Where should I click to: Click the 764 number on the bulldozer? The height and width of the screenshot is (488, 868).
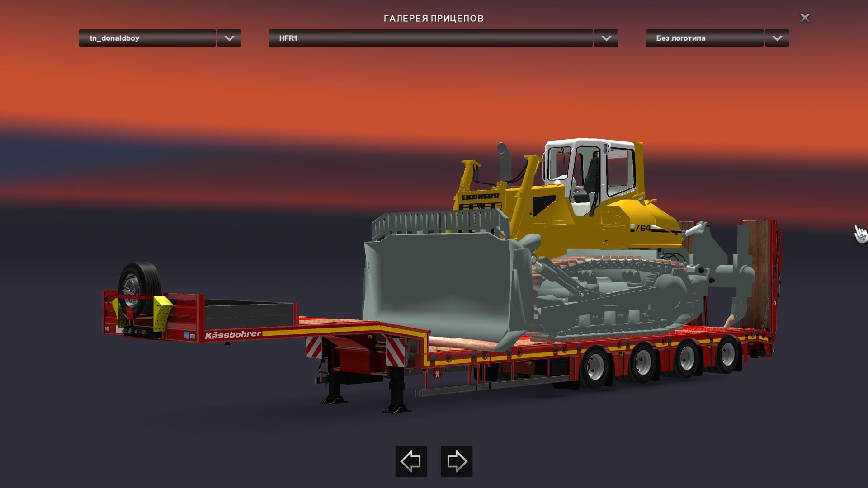point(642,228)
